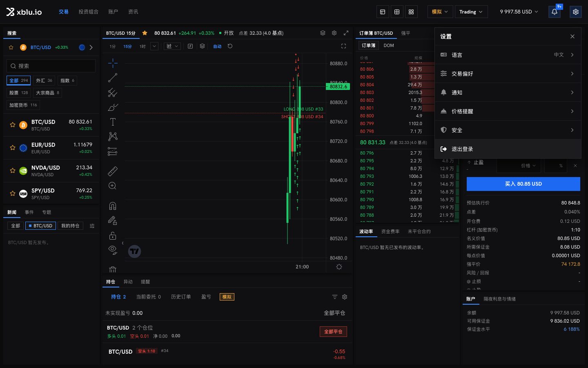This screenshot has height=368, width=588.
Task: Switch to the 历史订单 tab
Action: tap(181, 297)
